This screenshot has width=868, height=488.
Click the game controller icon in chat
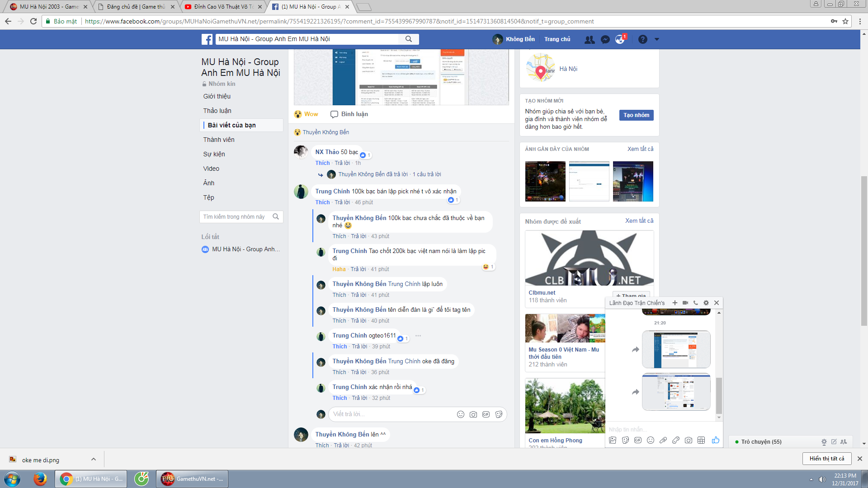coord(676,440)
